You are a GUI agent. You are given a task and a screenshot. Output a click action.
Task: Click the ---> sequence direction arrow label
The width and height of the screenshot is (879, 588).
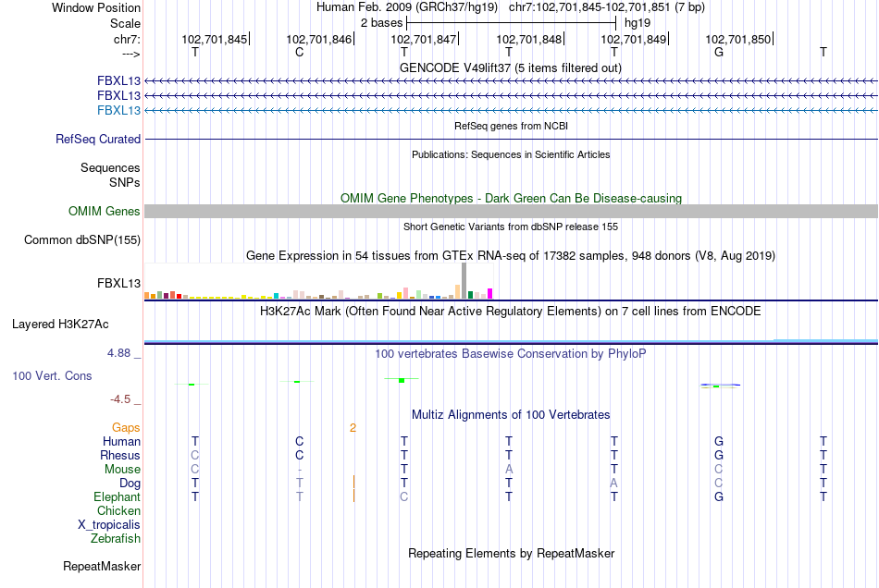(x=130, y=54)
